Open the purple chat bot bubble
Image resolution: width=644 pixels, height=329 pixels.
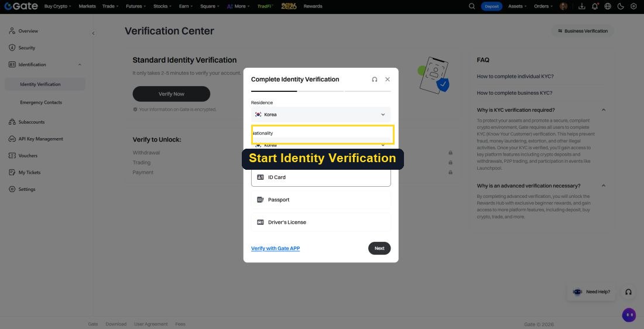click(x=629, y=315)
